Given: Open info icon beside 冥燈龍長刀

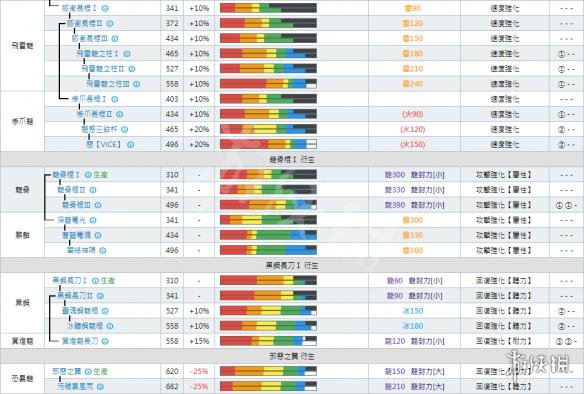Looking at the screenshot, I should point(105,341).
